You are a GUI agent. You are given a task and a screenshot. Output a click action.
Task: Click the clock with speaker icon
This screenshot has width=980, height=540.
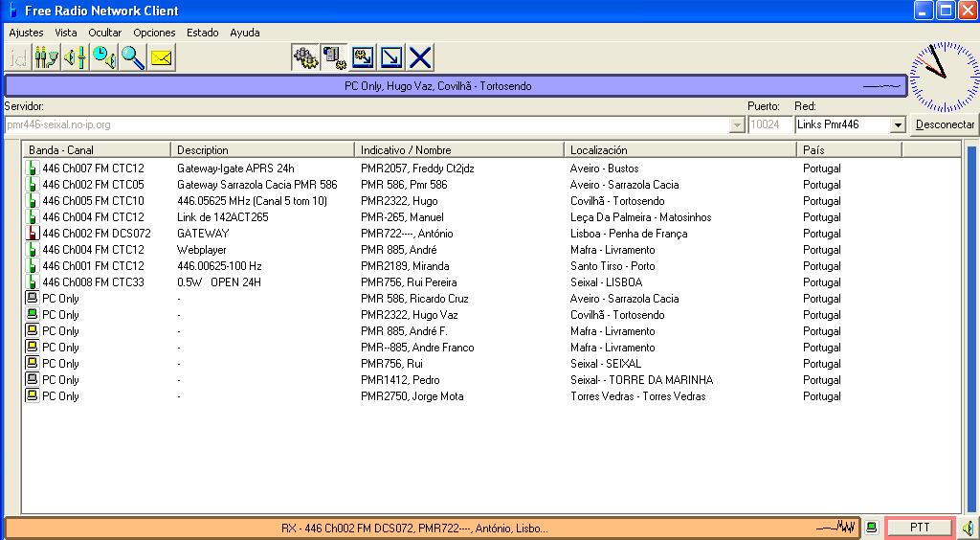104,58
